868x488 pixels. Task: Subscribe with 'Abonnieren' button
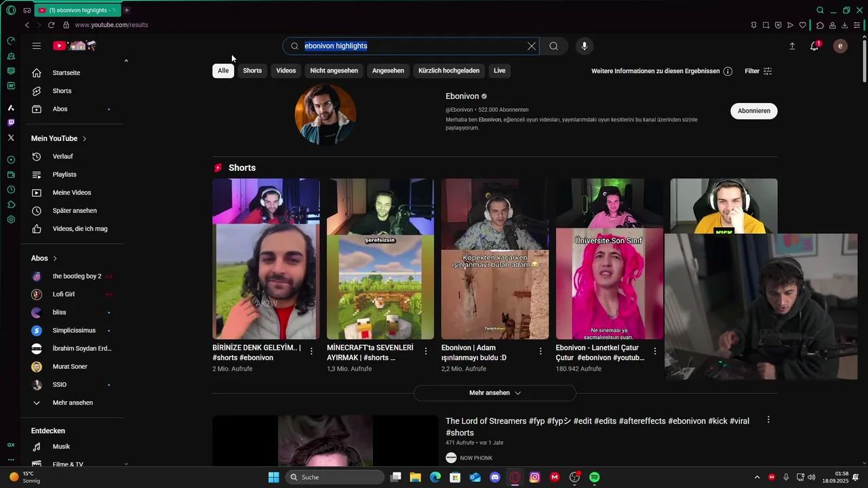(754, 111)
